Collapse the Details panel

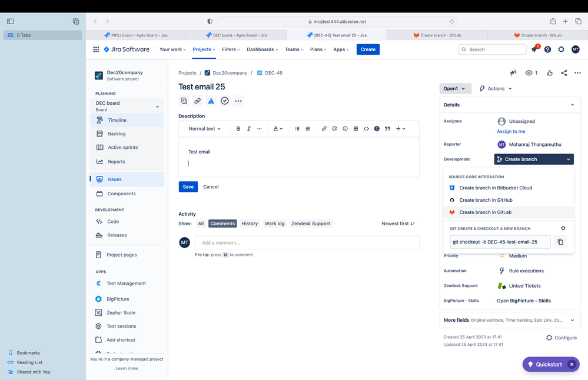(572, 105)
